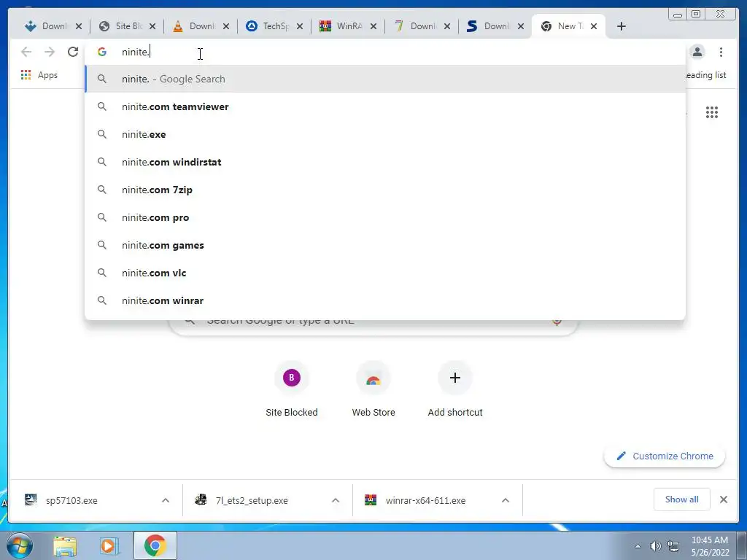
Task: Close the TechSp tab
Action: (300, 26)
